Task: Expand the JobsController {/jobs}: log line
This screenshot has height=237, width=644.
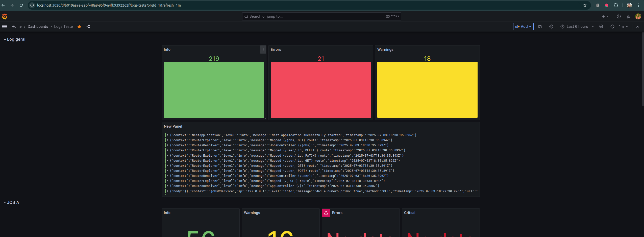Action: pyautogui.click(x=167, y=145)
